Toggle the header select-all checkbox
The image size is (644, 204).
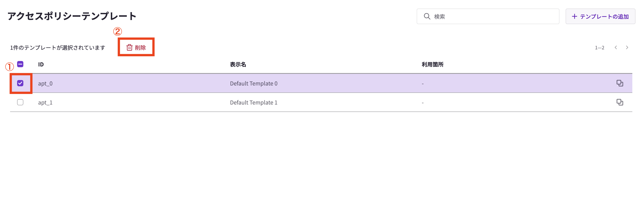point(20,64)
